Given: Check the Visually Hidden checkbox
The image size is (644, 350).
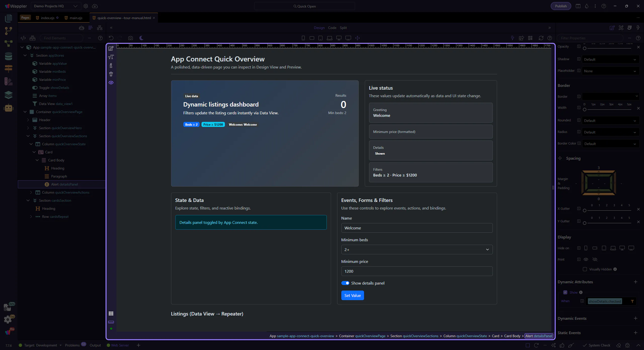Looking at the screenshot, I should tap(585, 269).
